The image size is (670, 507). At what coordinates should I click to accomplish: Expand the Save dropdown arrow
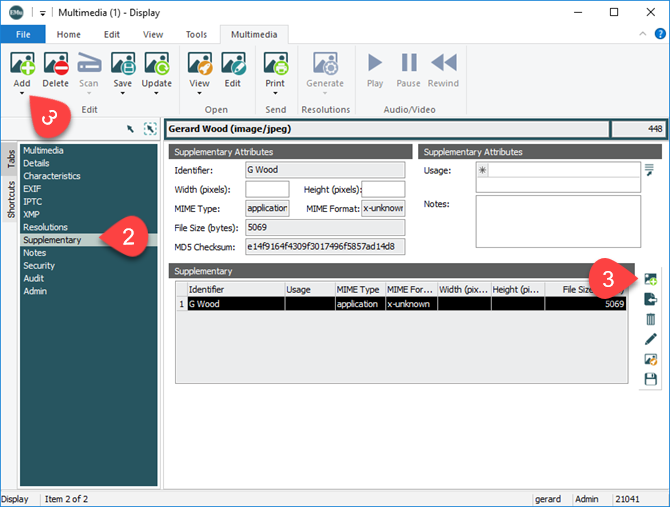click(123, 94)
